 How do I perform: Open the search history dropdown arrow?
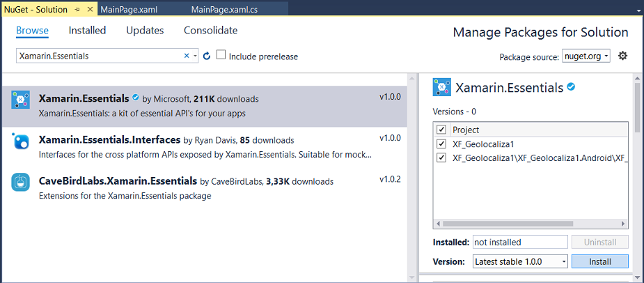[195, 56]
